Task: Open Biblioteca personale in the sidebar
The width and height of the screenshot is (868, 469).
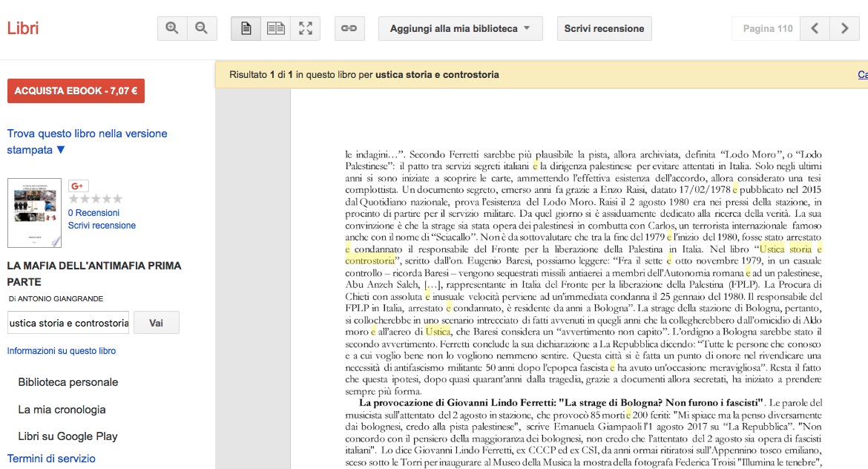Action: (x=68, y=382)
